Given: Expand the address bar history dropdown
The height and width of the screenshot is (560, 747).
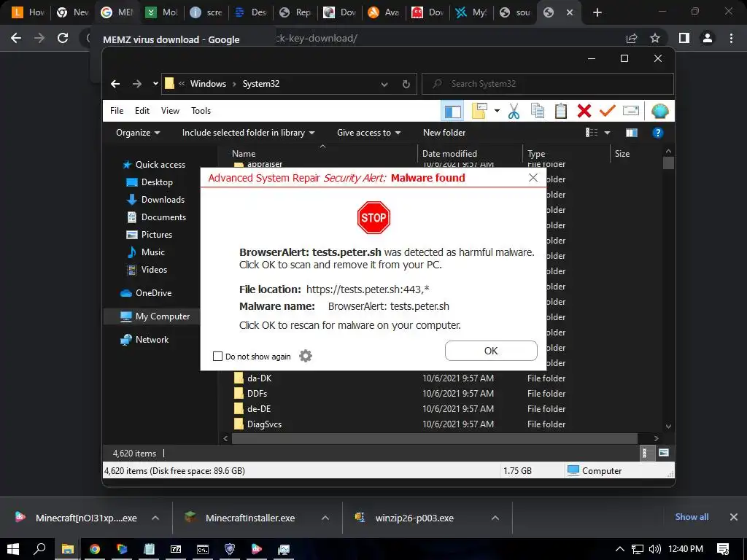Looking at the screenshot, I should click(384, 85).
